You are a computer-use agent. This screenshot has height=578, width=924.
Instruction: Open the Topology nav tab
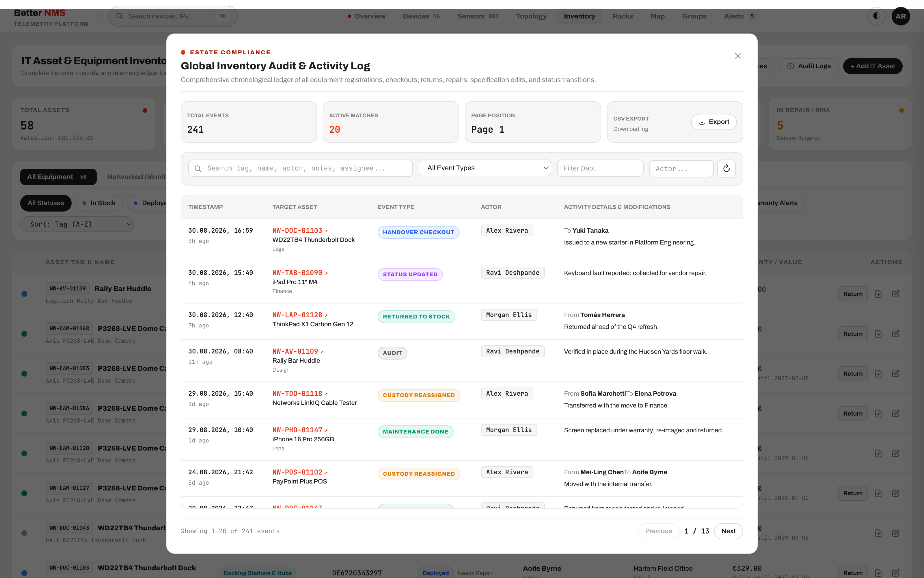click(531, 16)
